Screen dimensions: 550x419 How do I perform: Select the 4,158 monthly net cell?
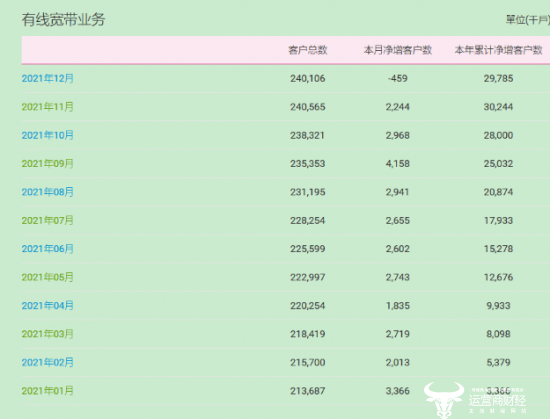(x=398, y=163)
